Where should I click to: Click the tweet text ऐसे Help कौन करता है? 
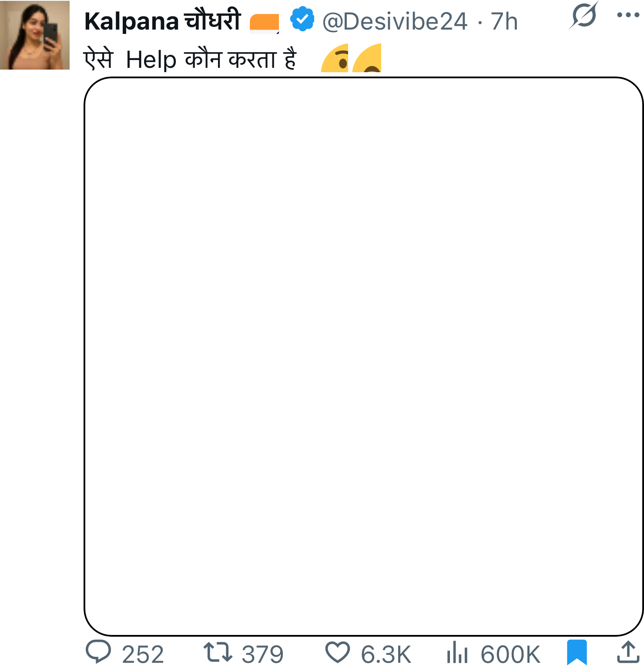tap(190, 59)
